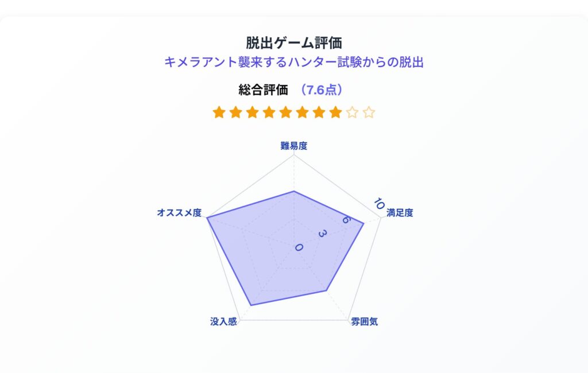
Task: Click the 7.6点 score text
Action: pos(322,90)
